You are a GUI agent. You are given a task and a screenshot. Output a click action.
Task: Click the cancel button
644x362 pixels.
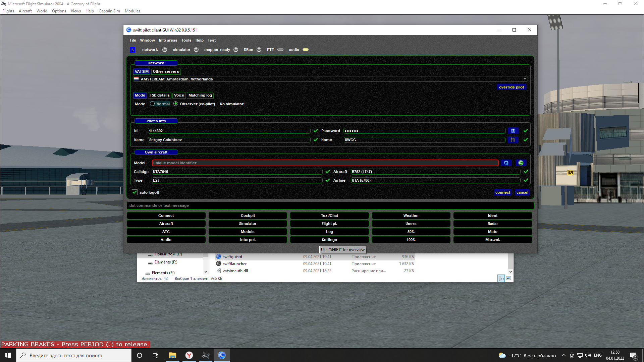[x=523, y=192]
